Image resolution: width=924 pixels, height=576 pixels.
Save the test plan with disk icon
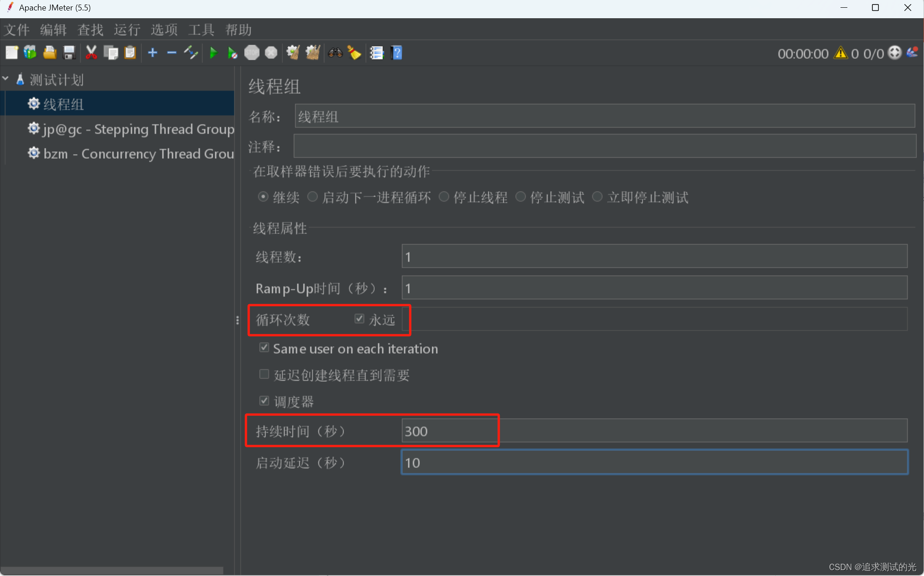click(x=69, y=53)
